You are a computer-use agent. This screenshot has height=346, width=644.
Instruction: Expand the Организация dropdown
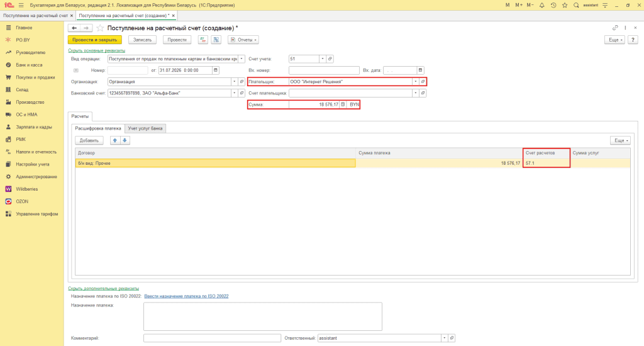(234, 82)
